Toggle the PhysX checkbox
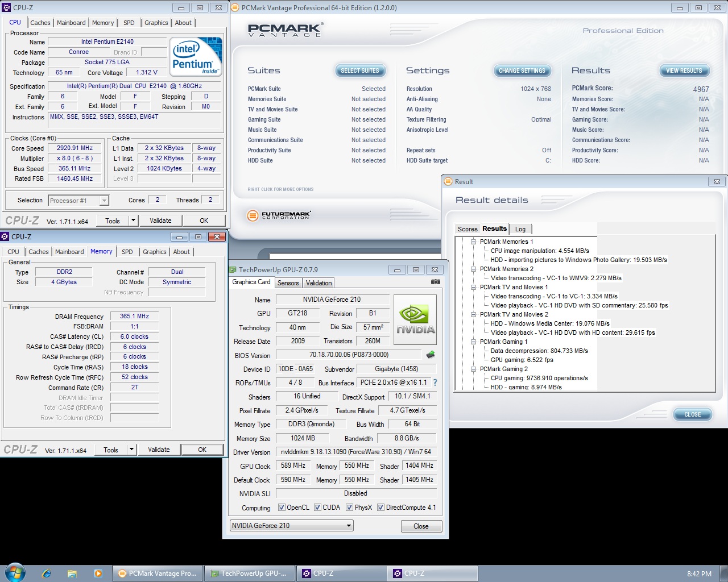The image size is (728, 582). [349, 508]
